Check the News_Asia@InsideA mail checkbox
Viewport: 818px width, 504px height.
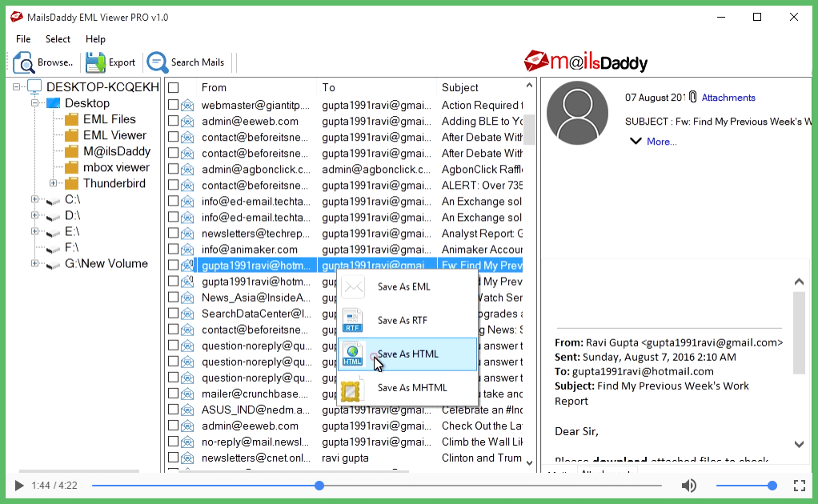click(173, 297)
